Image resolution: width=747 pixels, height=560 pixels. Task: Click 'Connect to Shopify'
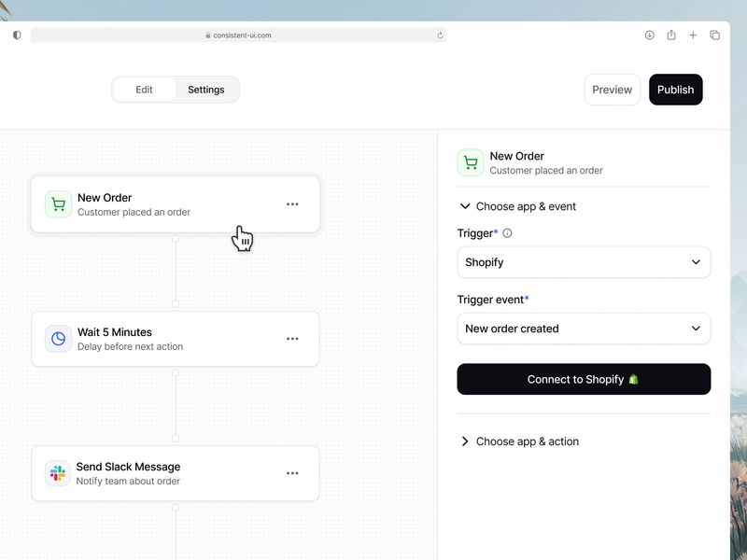pyautogui.click(x=584, y=380)
